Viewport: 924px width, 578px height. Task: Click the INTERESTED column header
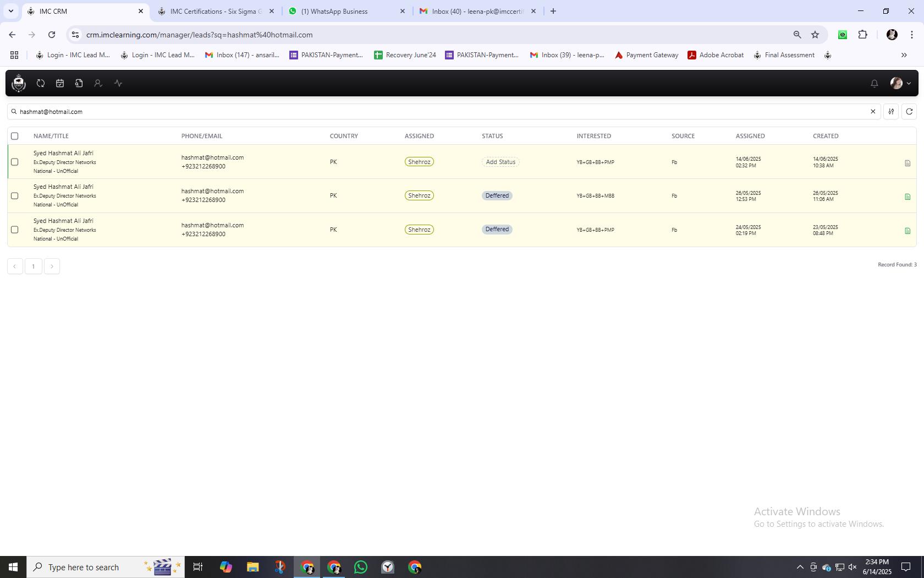click(593, 136)
